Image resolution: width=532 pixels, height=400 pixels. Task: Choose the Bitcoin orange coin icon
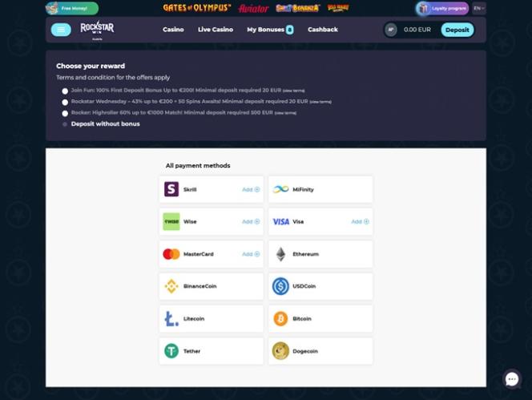pos(280,318)
